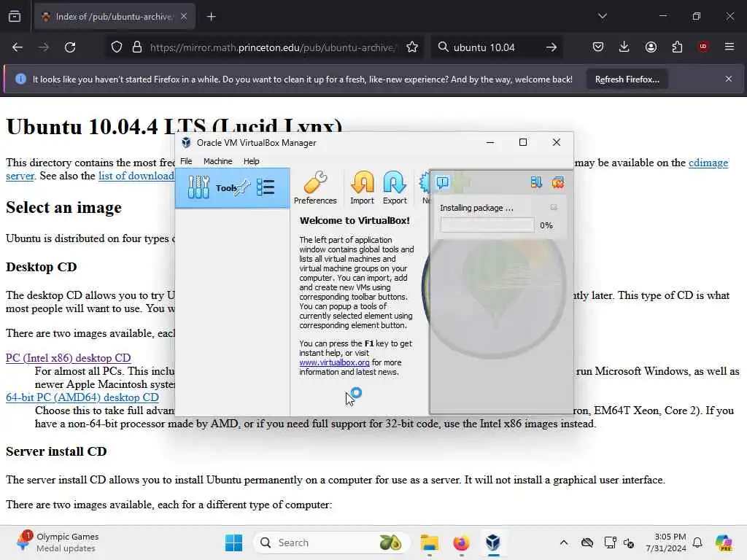Click the Firefox URL address field
Screen dimensions: 747x560
(x=272, y=47)
